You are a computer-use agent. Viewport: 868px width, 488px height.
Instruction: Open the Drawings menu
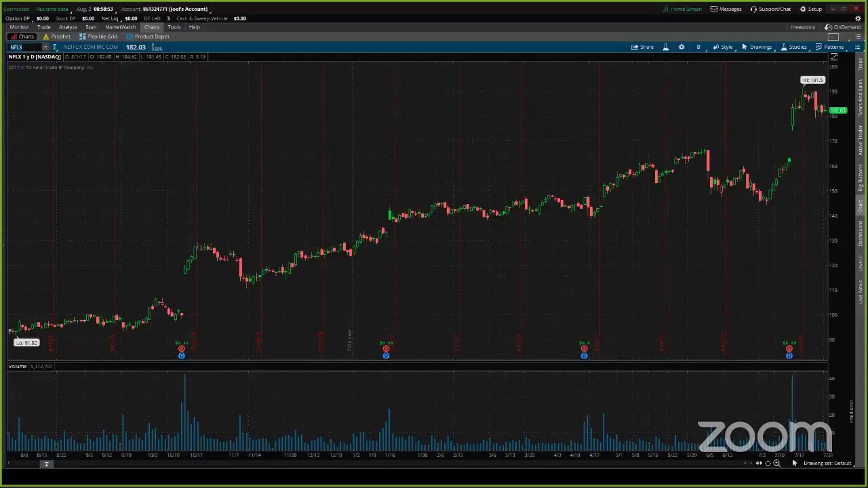point(757,47)
